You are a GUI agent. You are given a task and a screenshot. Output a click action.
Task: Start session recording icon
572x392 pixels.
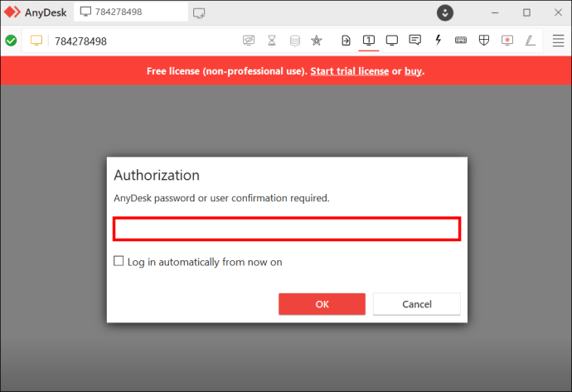click(x=507, y=40)
